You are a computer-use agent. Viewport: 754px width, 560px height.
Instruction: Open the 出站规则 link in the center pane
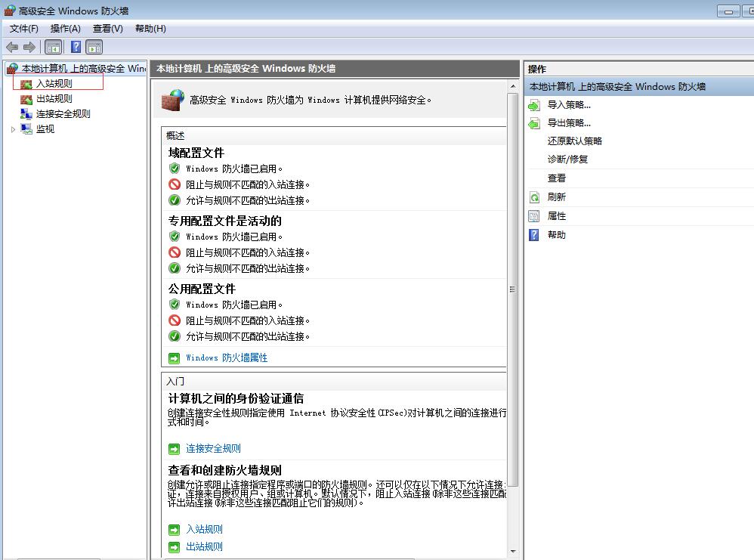[x=205, y=546]
